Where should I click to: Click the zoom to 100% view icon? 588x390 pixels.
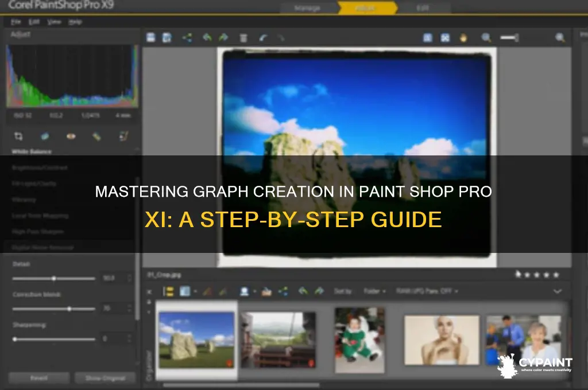[427, 37]
